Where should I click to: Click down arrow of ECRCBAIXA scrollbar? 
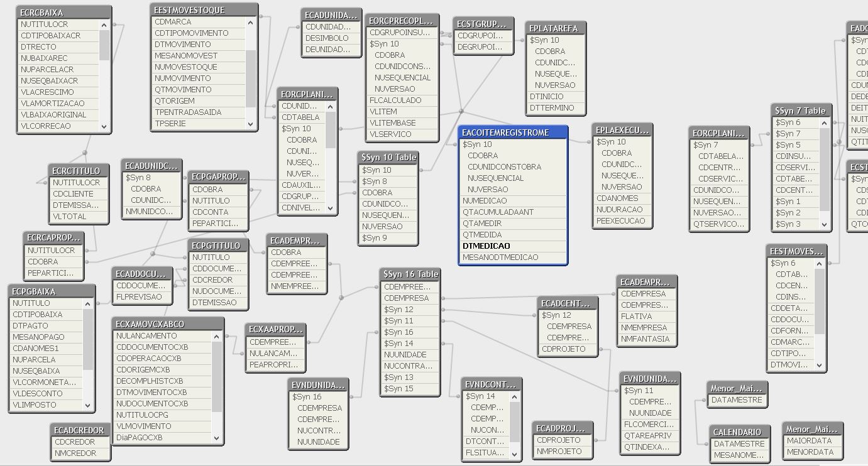click(104, 126)
